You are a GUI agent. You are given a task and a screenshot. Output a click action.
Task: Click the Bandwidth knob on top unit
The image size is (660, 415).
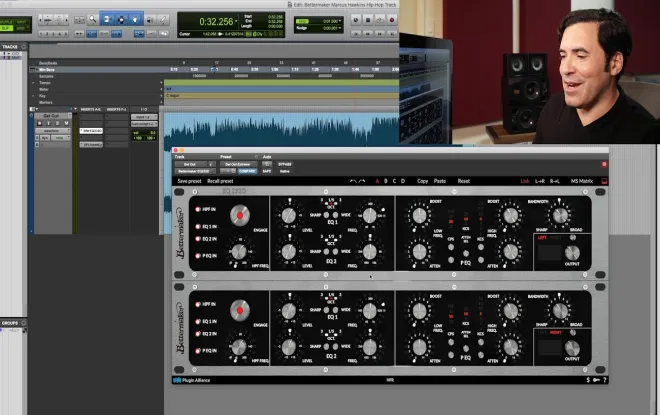560,215
